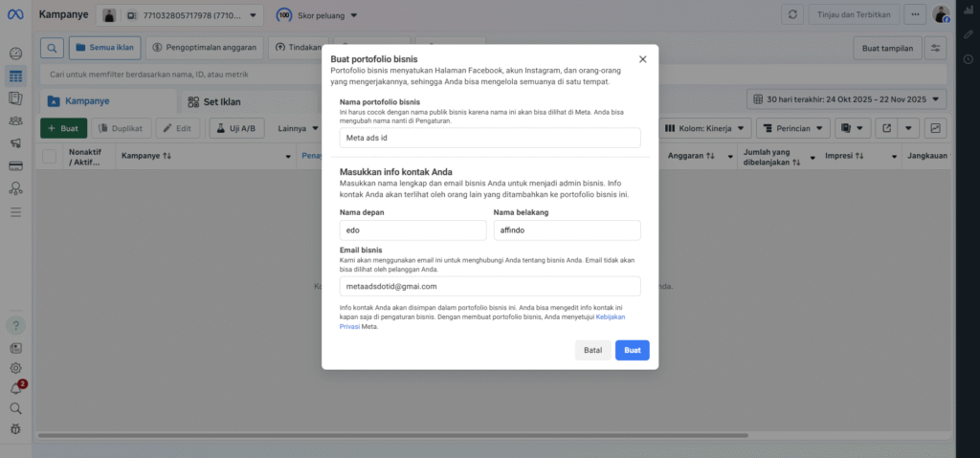Open the billing card icon in sidebar
Image resolution: width=980 pixels, height=458 pixels.
(15, 165)
